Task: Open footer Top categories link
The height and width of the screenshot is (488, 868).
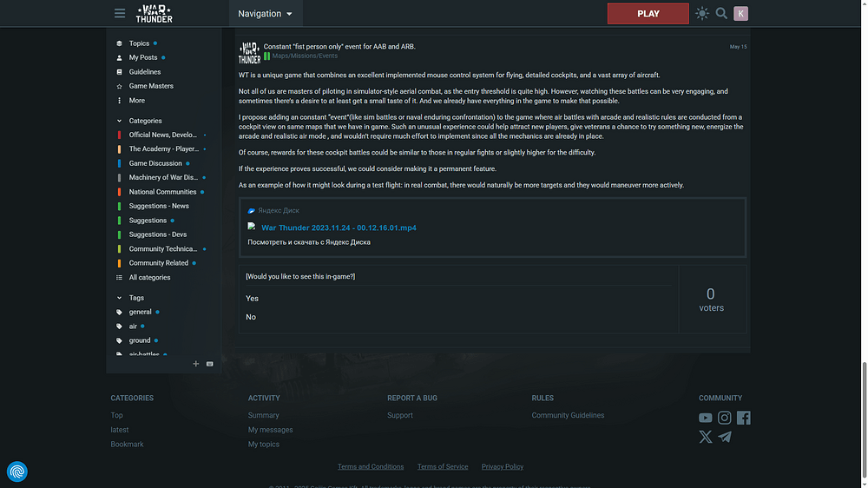Action: (116, 415)
